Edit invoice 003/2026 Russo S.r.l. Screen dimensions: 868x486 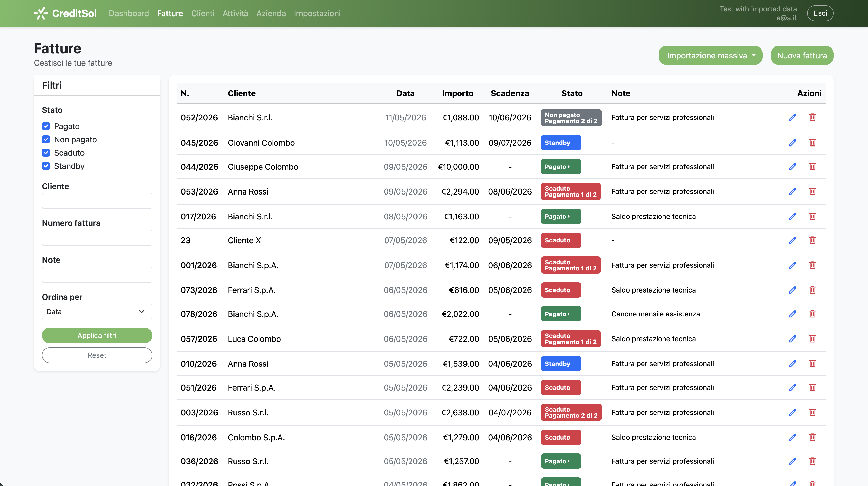pyautogui.click(x=793, y=413)
